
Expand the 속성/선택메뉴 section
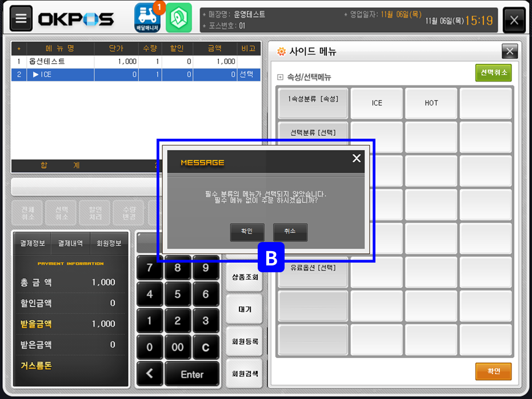click(x=280, y=78)
